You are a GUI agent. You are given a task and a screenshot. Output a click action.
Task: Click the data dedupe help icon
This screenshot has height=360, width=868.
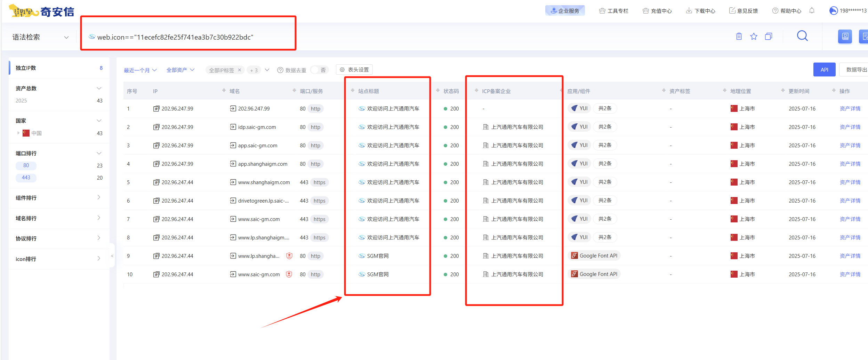pos(280,70)
